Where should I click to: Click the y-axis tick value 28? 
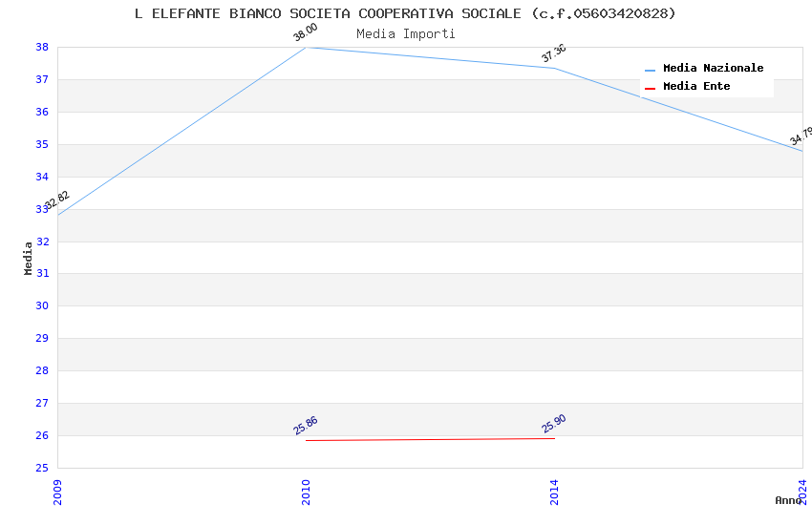coord(42,370)
